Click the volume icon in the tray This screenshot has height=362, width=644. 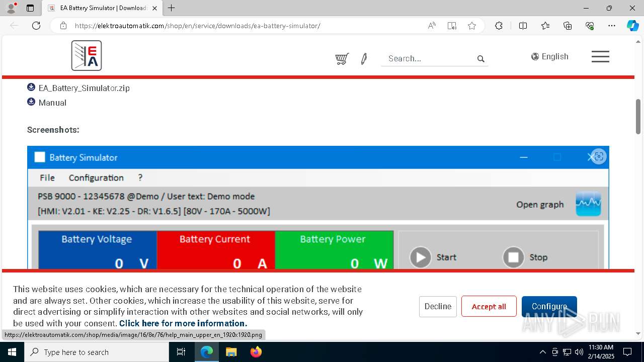point(579,352)
